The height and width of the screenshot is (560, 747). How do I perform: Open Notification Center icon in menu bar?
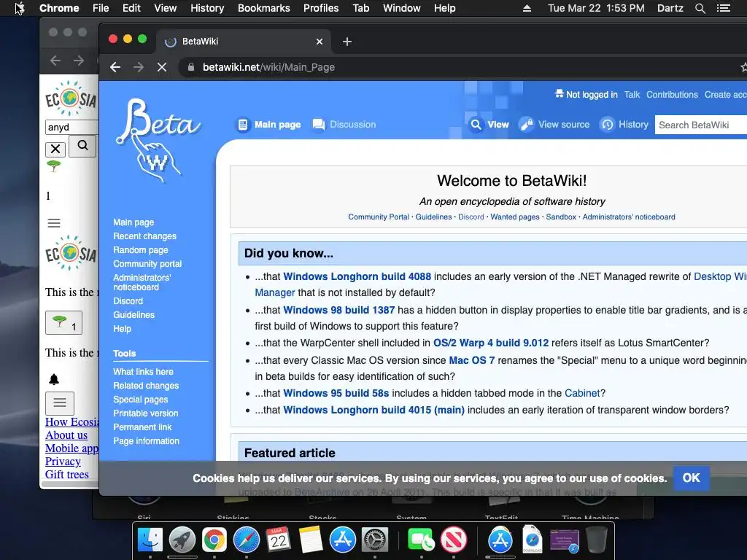(x=723, y=8)
